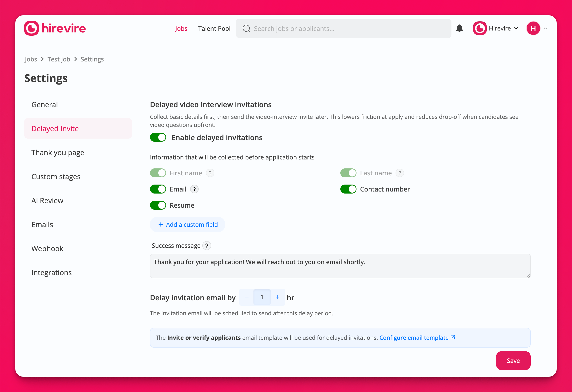This screenshot has height=392, width=572.
Task: Click the H user avatar
Action: click(533, 28)
